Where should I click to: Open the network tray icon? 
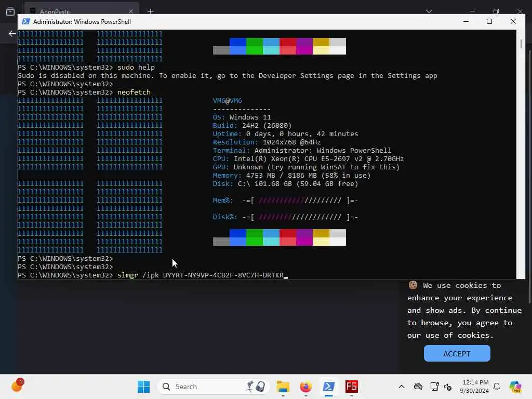click(434, 387)
